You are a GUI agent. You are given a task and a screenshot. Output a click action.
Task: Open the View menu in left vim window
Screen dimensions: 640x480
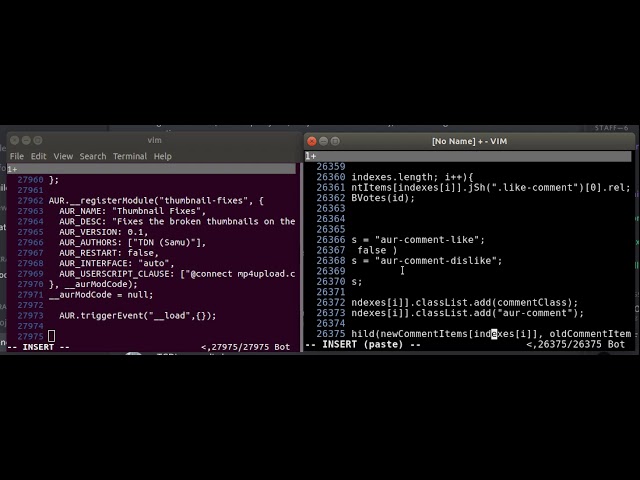(63, 156)
